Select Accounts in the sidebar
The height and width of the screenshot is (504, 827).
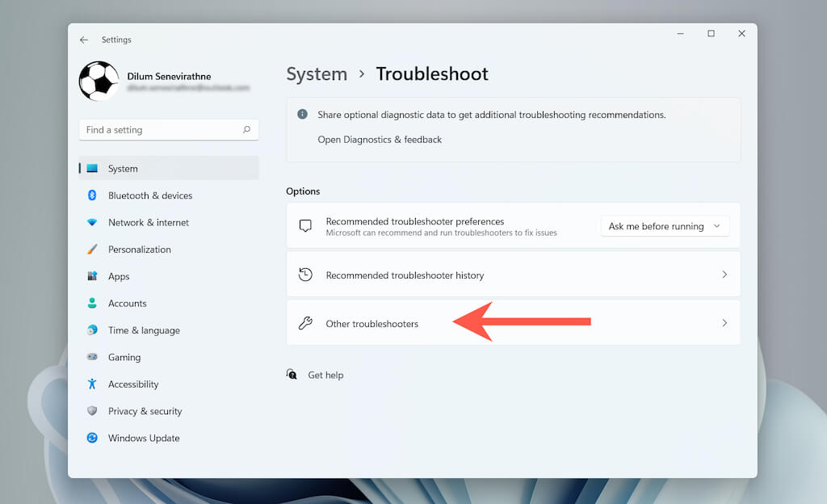[128, 304]
